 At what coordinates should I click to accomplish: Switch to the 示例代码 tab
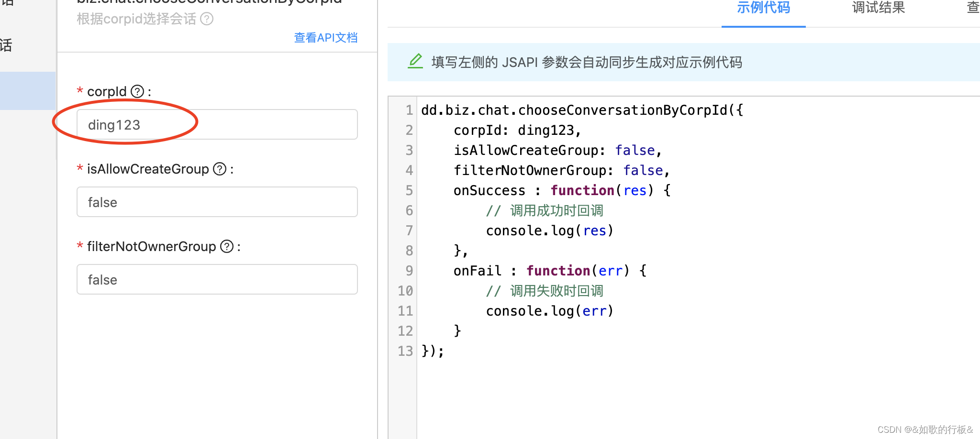point(763,8)
